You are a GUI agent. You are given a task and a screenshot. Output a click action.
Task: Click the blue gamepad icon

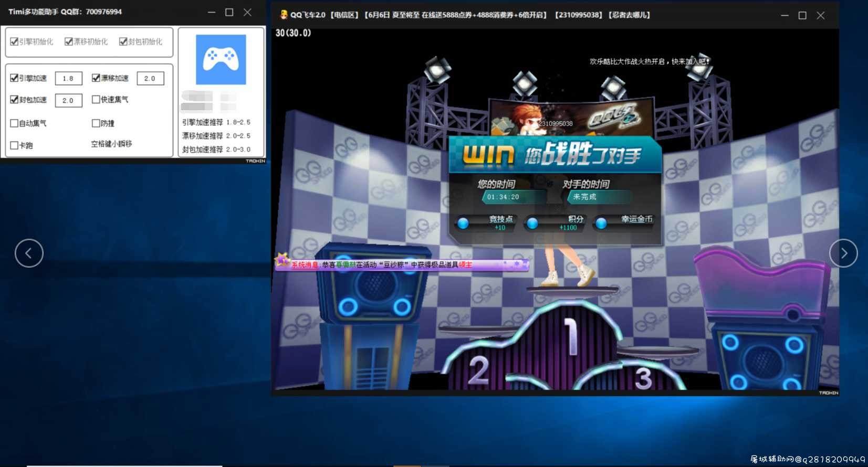click(x=221, y=59)
